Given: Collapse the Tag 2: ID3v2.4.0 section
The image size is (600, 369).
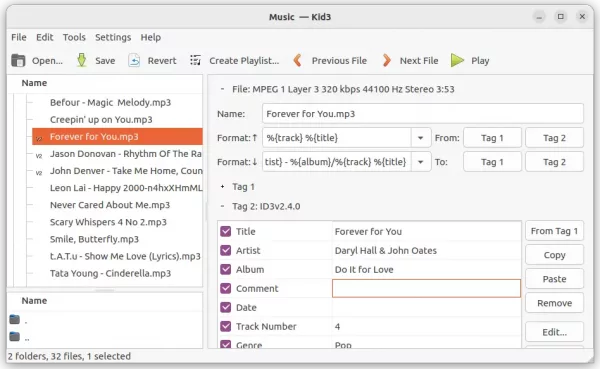Looking at the screenshot, I should pyautogui.click(x=222, y=206).
